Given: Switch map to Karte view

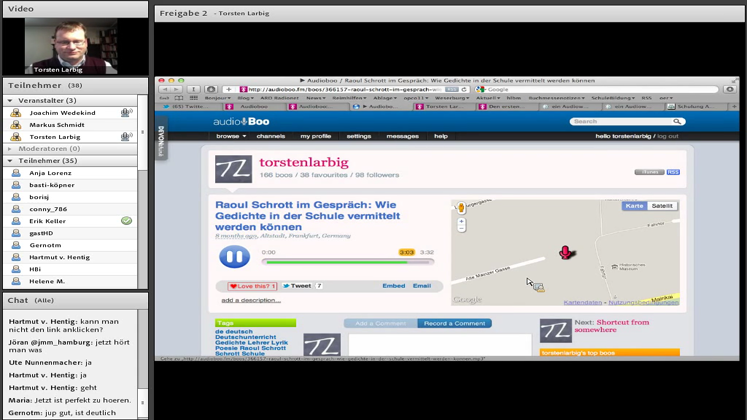Looking at the screenshot, I should pyautogui.click(x=635, y=206).
